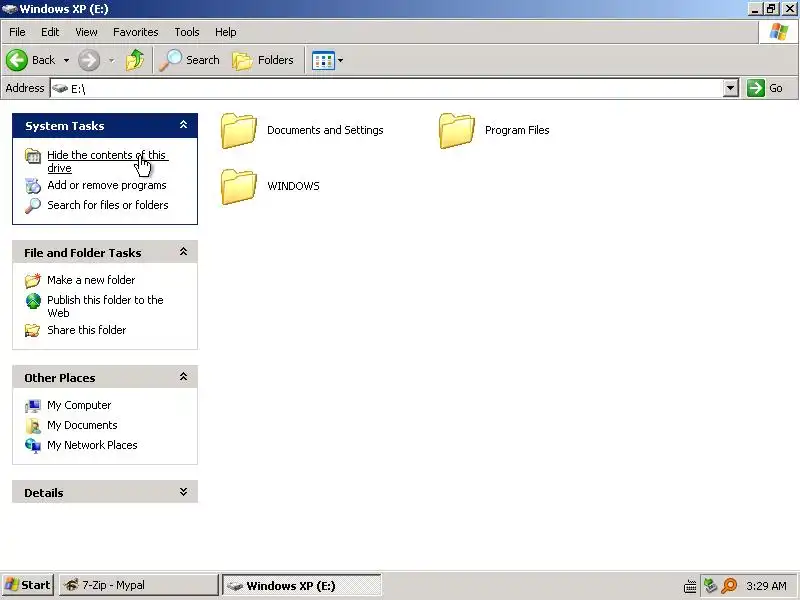Open the Favorites menu

(x=136, y=32)
